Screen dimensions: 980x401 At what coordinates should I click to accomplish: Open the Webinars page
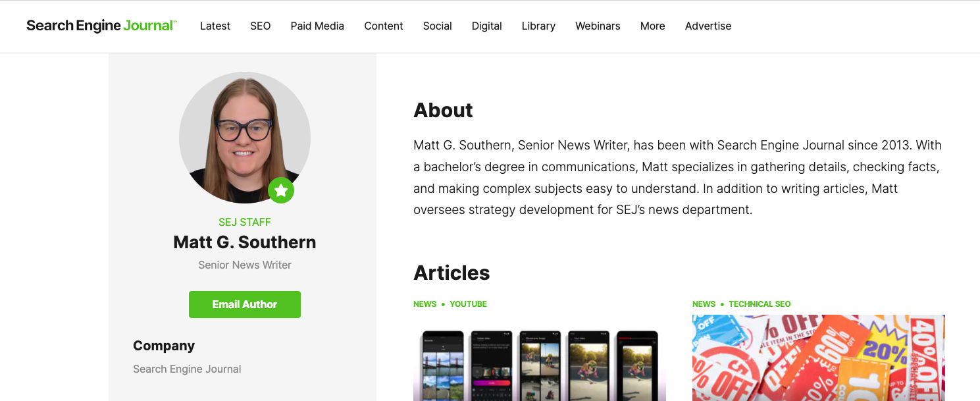pyautogui.click(x=598, y=26)
